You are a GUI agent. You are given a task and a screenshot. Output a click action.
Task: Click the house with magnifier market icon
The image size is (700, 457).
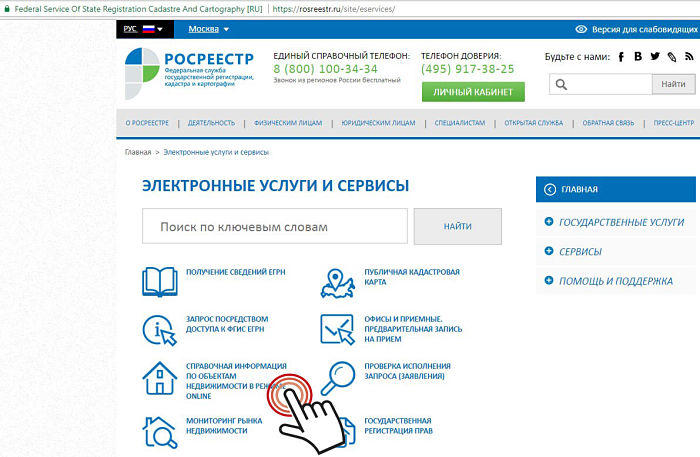160,432
